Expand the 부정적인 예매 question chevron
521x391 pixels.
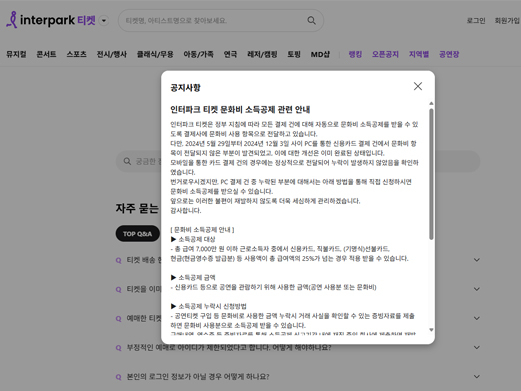click(477, 347)
